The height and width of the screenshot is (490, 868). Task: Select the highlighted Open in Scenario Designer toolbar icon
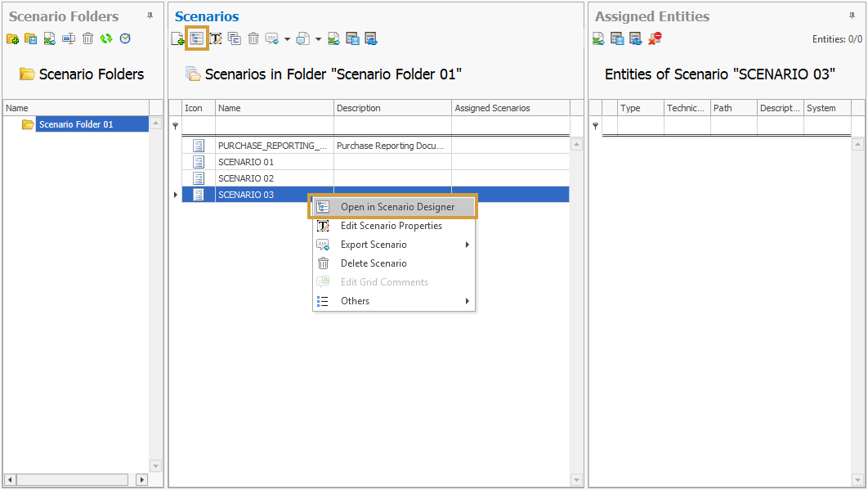[x=196, y=38]
